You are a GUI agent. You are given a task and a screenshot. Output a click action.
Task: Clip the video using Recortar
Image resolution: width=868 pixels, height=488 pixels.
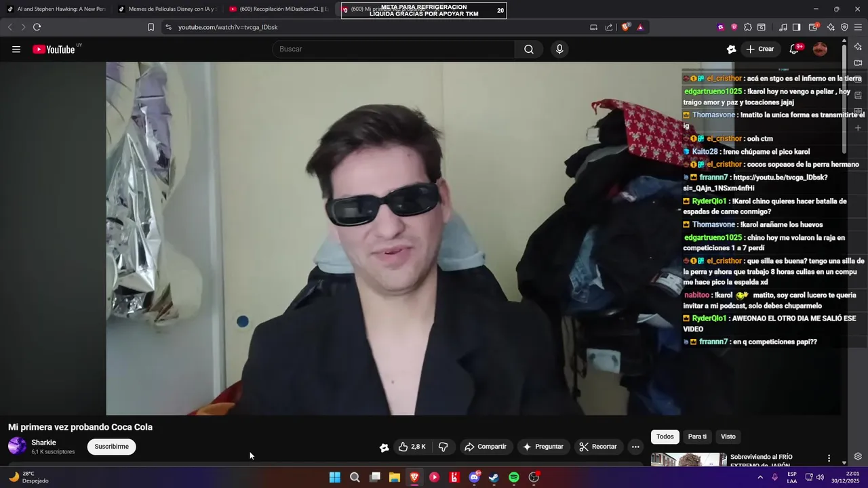coord(598,447)
